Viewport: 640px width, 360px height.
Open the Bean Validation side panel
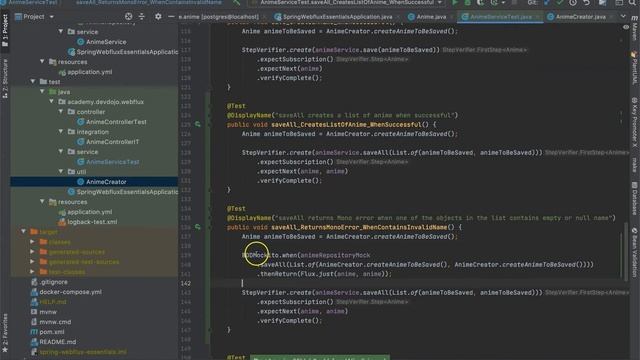[x=635, y=252]
